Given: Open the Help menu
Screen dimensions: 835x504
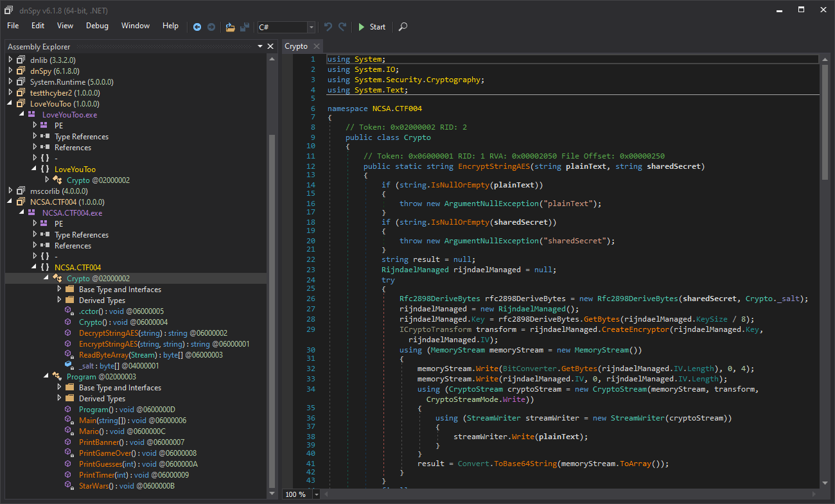Looking at the screenshot, I should tap(170, 26).
